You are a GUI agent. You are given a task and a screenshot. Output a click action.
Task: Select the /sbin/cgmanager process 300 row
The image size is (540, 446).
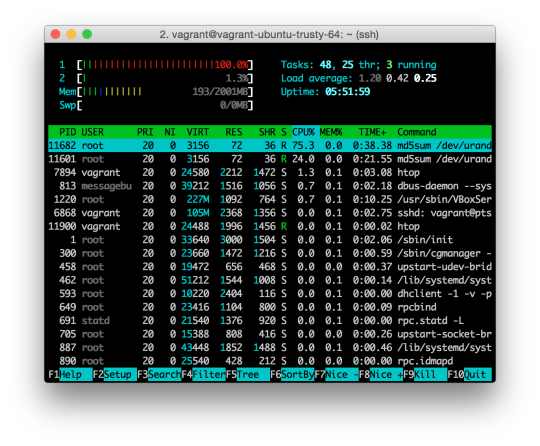tap(270, 253)
